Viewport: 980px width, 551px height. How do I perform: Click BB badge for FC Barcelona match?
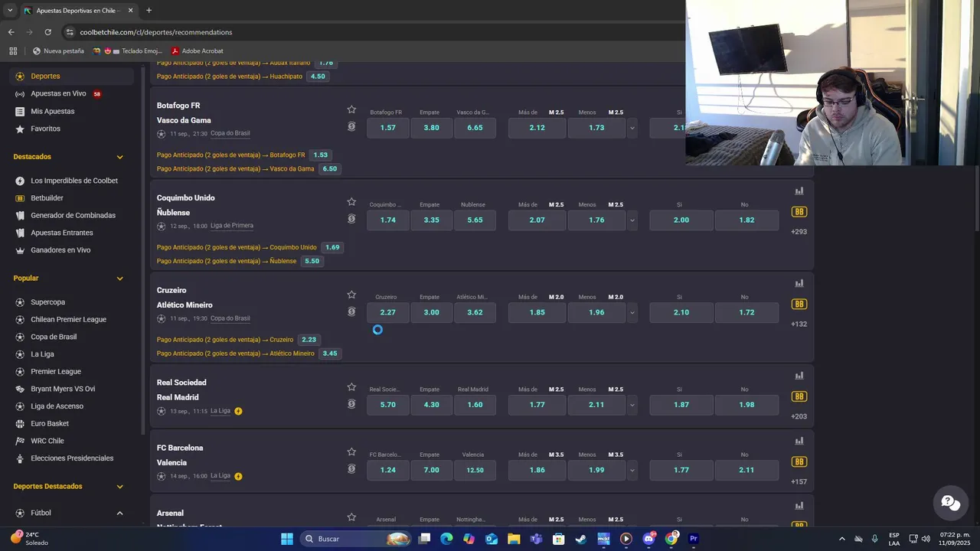[x=799, y=461]
